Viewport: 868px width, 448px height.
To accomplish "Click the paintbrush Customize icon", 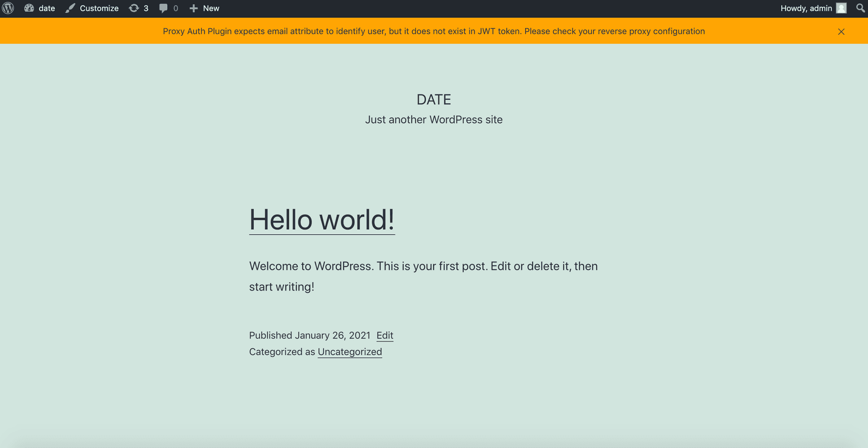I will click(x=71, y=8).
